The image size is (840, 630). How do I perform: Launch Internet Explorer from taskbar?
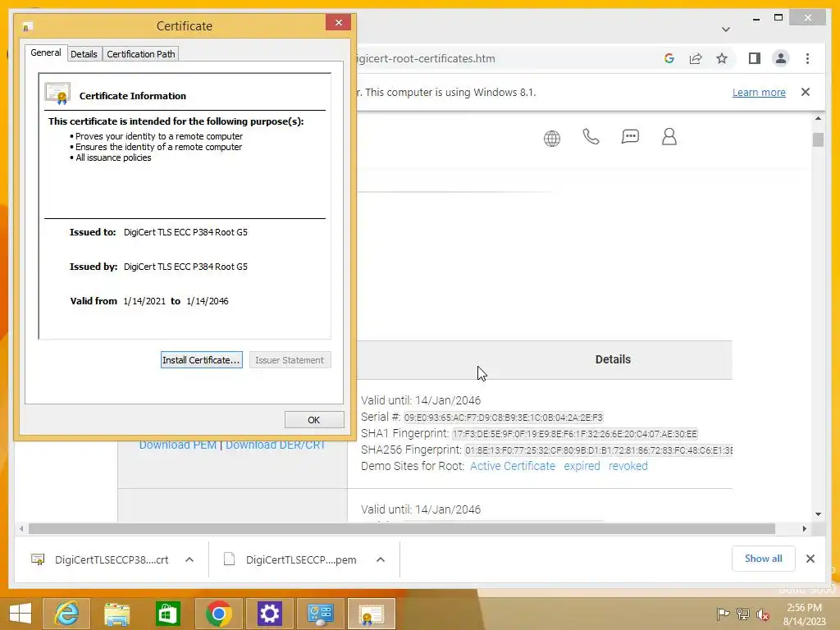point(66,614)
